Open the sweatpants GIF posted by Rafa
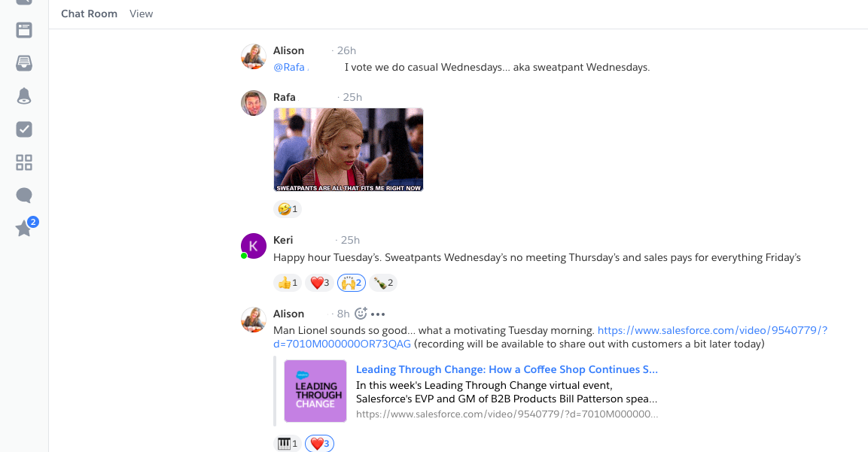The height and width of the screenshot is (452, 868). pyautogui.click(x=349, y=150)
